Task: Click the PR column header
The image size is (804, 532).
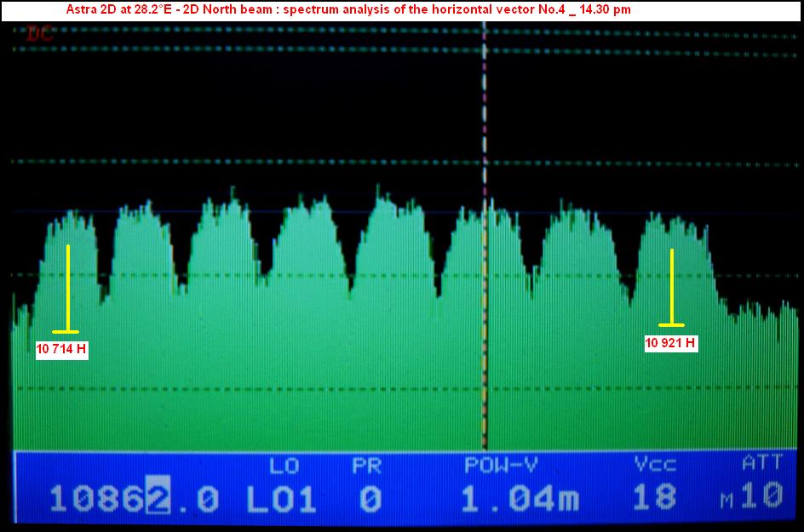Action: (369, 466)
